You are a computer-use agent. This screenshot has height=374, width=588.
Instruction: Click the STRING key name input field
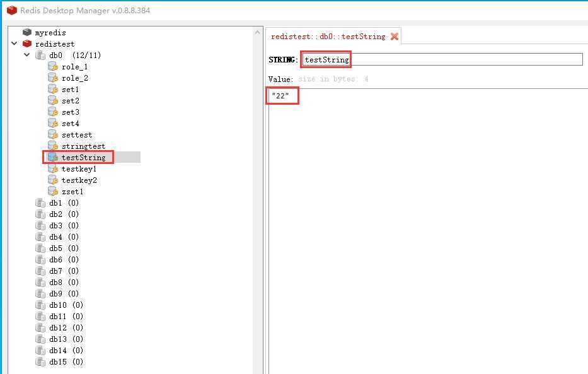point(442,59)
